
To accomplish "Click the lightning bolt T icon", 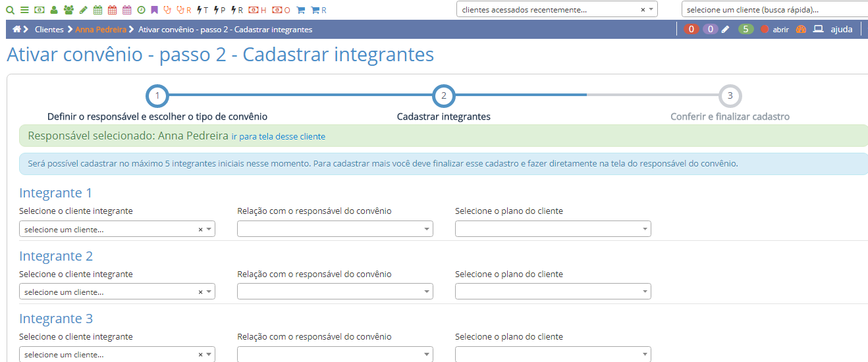I will point(203,11).
